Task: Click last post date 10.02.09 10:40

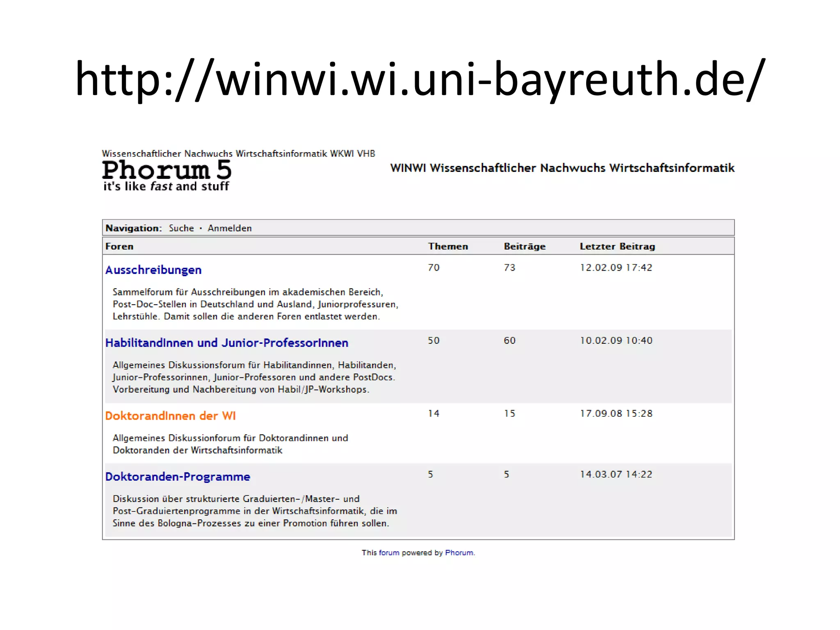Action: point(616,340)
